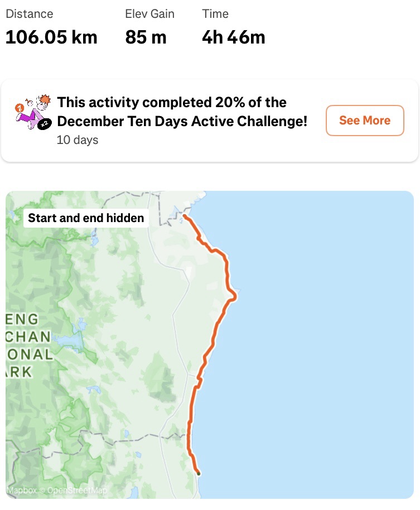The height and width of the screenshot is (510, 420).
Task: Select the 85 m elevation gain value
Action: tap(146, 37)
